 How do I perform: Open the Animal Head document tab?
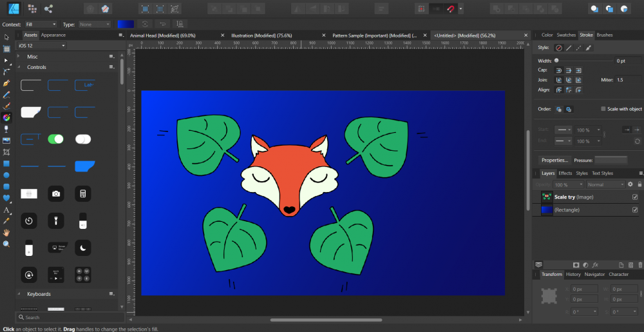coord(163,35)
